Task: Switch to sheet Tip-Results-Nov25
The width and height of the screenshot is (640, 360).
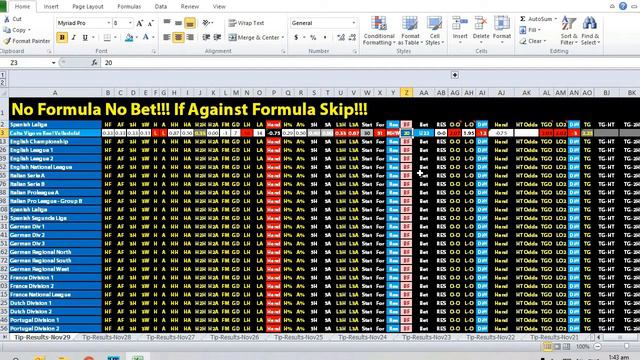Action: pos(298,337)
